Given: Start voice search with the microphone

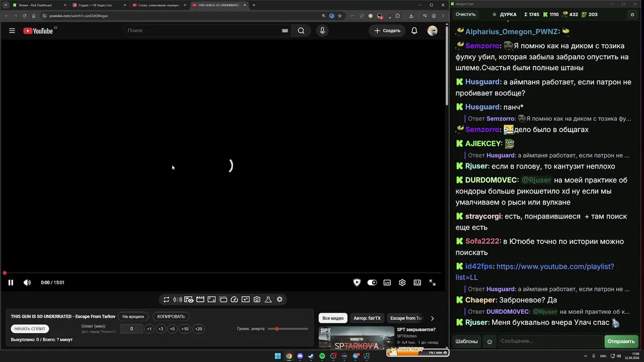Looking at the screenshot, I should pos(323,31).
